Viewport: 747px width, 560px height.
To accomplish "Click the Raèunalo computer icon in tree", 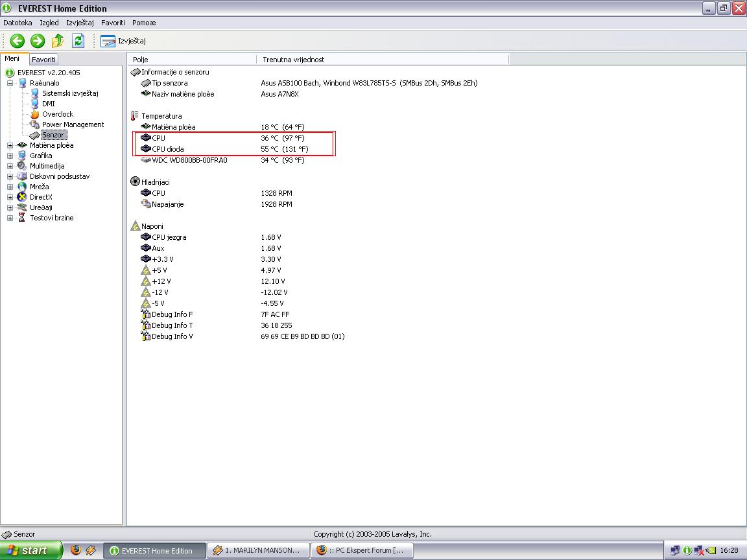I will [x=22, y=83].
